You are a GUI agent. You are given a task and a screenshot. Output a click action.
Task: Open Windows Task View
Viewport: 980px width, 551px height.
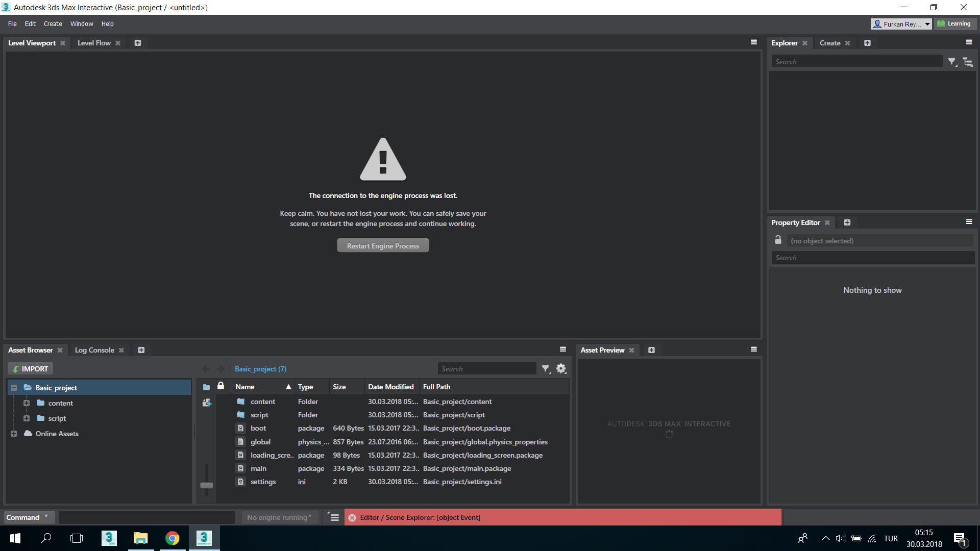(x=77, y=538)
